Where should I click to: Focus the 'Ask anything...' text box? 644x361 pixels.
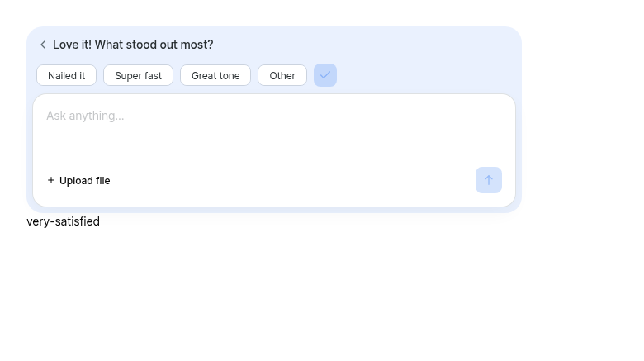click(274, 127)
